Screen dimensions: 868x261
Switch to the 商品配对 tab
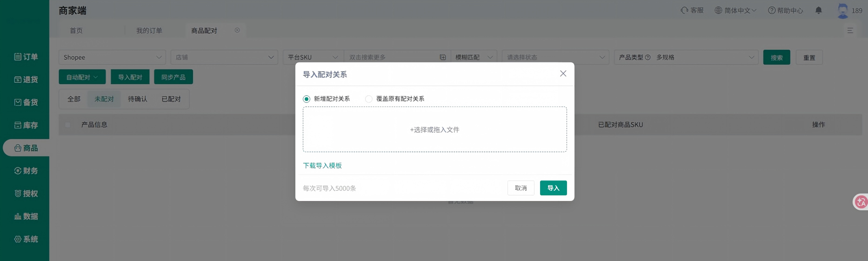coord(204,30)
